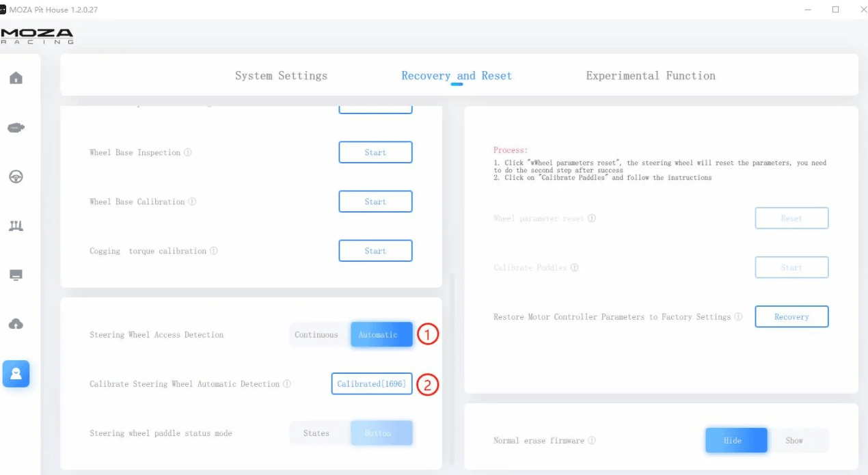Image resolution: width=868 pixels, height=475 pixels.
Task: Set Steering Wheel Access Detection to Continuous
Action: click(316, 335)
